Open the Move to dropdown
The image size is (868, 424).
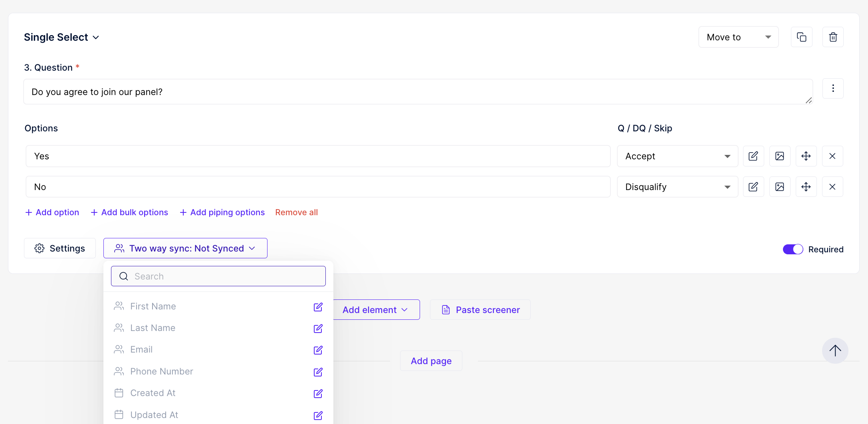point(739,37)
